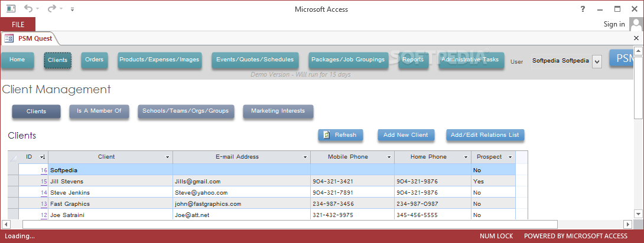Click email cell Joe@att.net
The height and width of the screenshot is (243, 644).
[x=242, y=215]
